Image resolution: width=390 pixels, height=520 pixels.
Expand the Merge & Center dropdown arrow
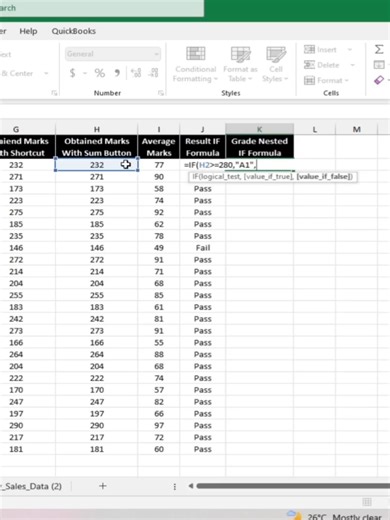pyautogui.click(x=46, y=73)
